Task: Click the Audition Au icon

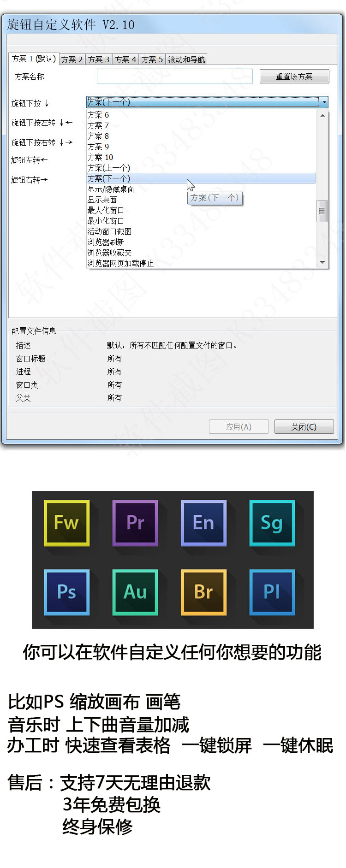Action: [135, 592]
